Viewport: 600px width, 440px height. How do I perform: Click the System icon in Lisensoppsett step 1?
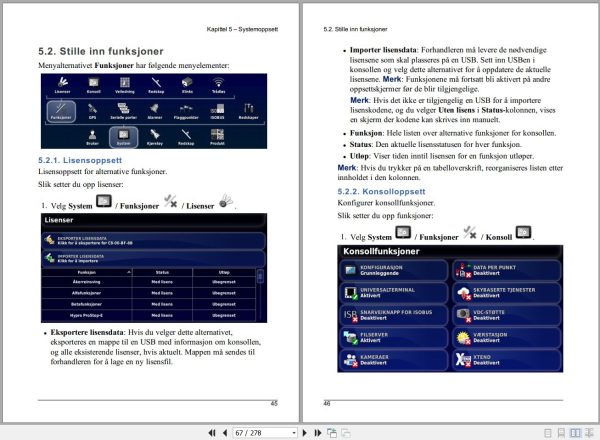[x=104, y=201]
